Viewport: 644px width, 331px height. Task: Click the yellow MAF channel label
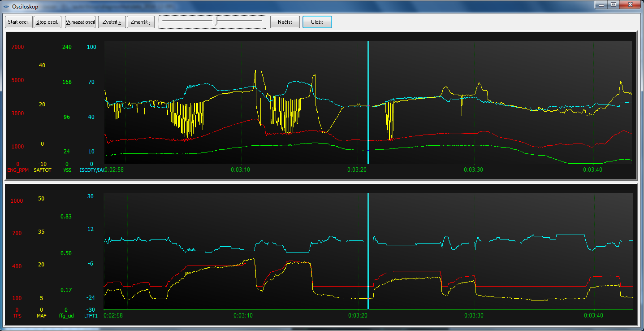click(x=42, y=316)
